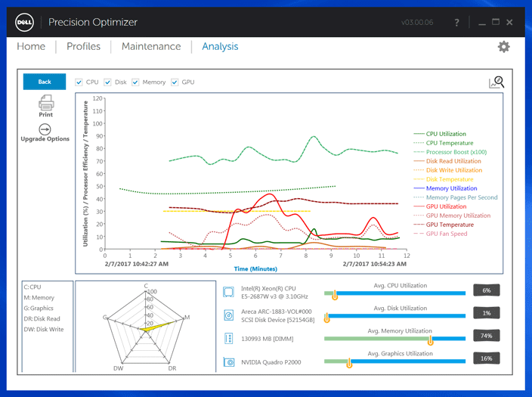Click the Dell logo icon
Viewport: 532px width, 397px height.
pos(24,23)
